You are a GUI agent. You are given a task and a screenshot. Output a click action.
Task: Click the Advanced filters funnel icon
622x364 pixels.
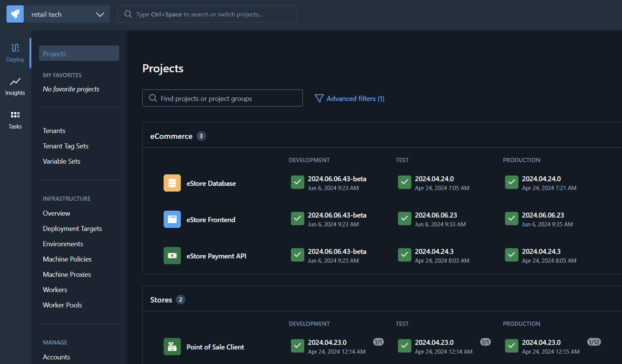click(x=319, y=98)
